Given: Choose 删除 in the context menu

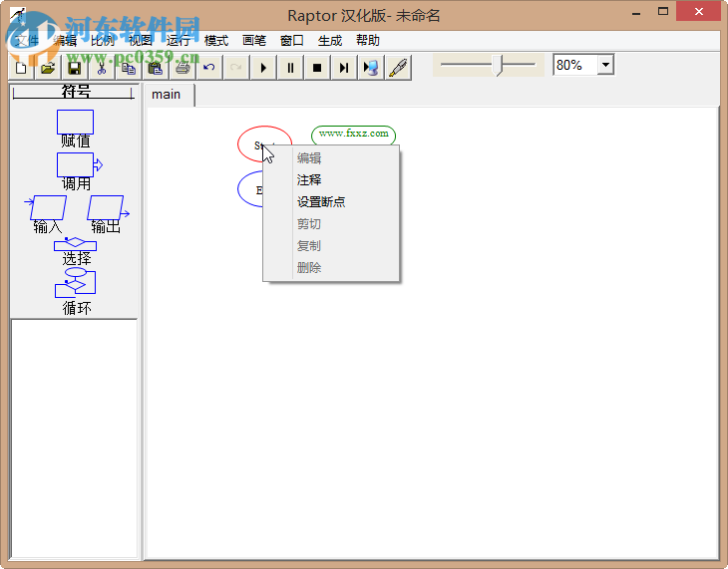Looking at the screenshot, I should point(331,268).
